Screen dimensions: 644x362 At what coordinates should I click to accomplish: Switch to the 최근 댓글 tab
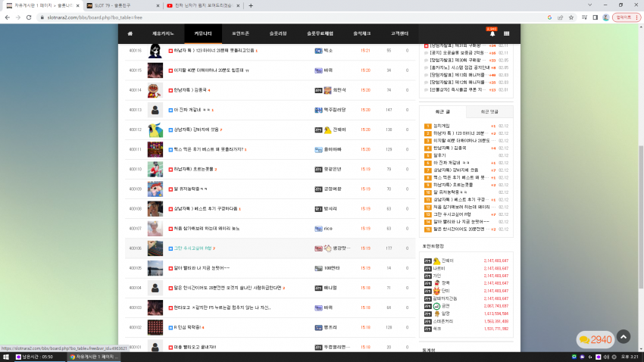tap(489, 111)
